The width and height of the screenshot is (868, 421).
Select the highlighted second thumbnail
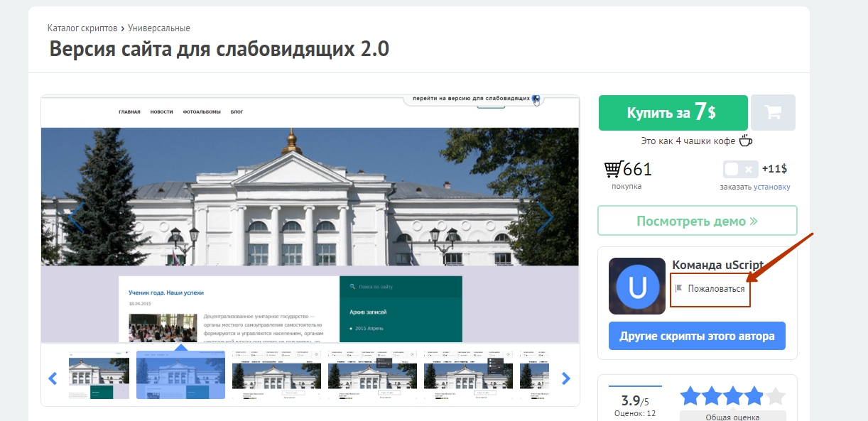180,375
